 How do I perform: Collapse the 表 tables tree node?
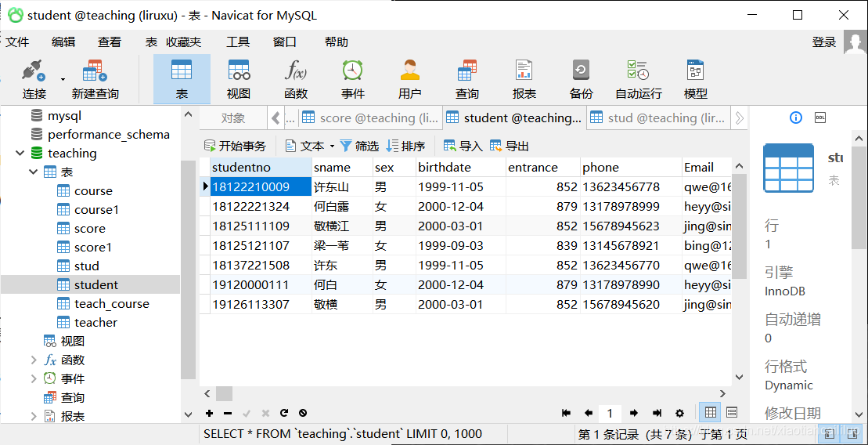pyautogui.click(x=33, y=172)
